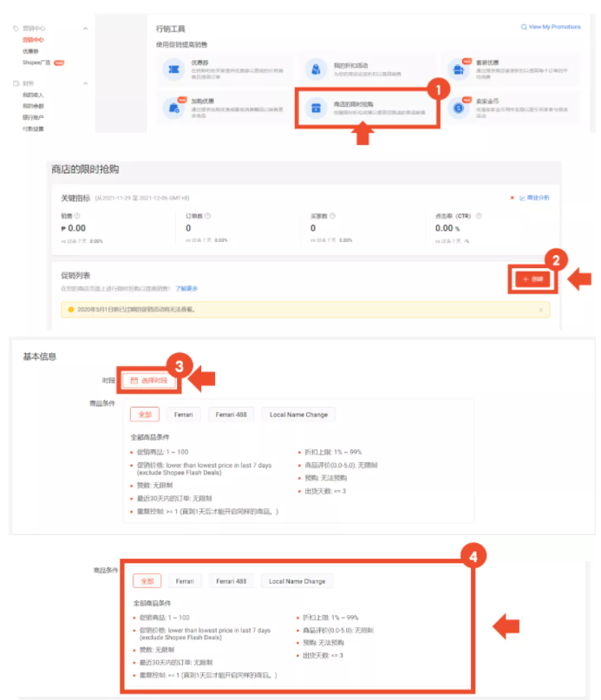
Task: Click the help icon next to 销售
Action: pos(77,216)
